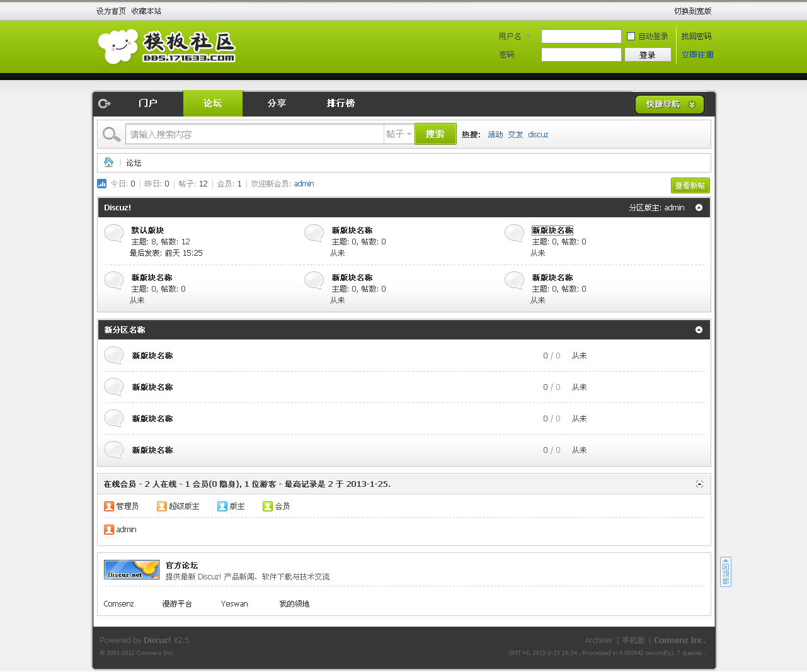Click the hot search term 活动
Image resolution: width=807 pixels, height=672 pixels.
(495, 135)
